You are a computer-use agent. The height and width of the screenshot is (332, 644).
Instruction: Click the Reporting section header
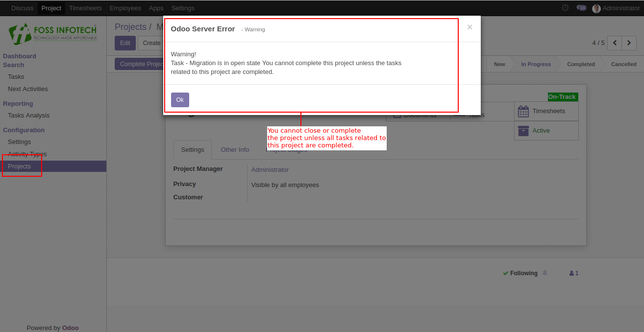click(18, 104)
